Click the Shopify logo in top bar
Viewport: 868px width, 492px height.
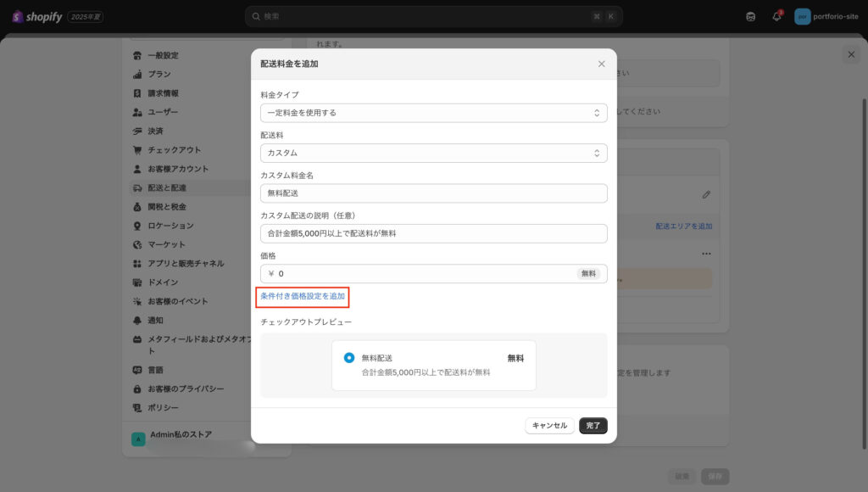click(37, 16)
